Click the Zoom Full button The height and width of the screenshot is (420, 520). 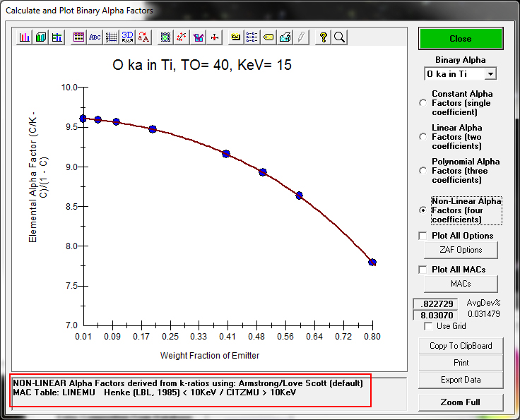(461, 402)
